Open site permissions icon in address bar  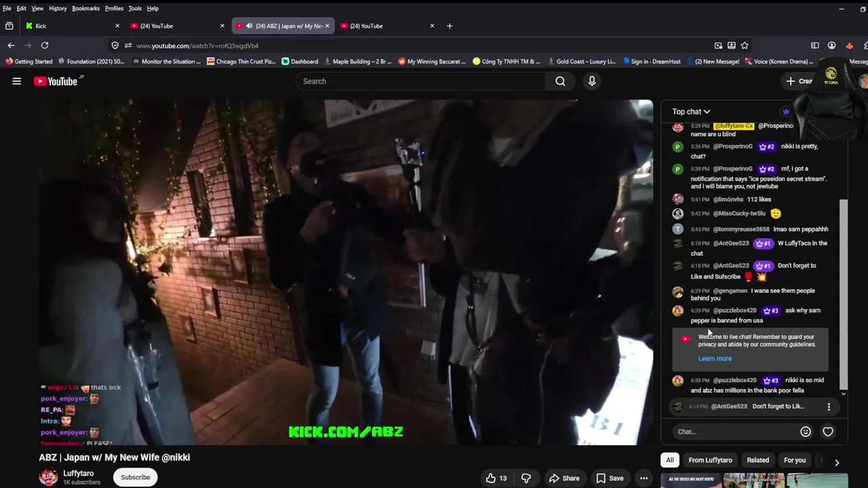127,45
